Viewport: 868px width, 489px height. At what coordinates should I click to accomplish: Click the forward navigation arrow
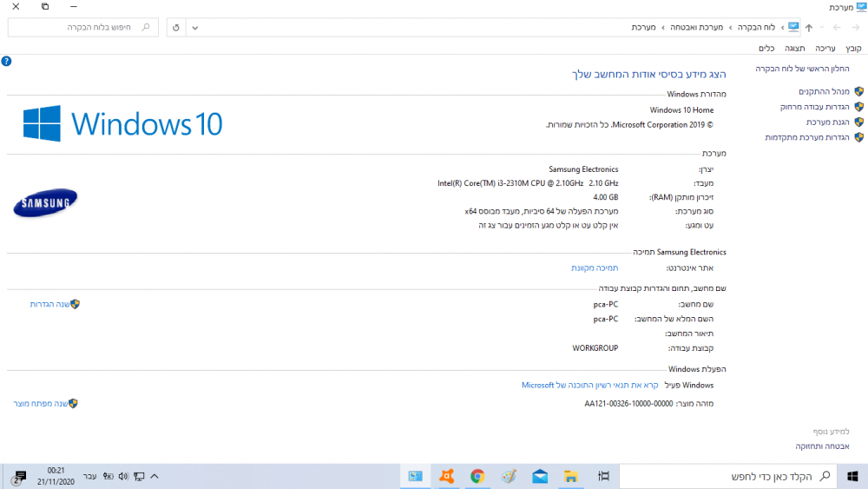(x=856, y=28)
